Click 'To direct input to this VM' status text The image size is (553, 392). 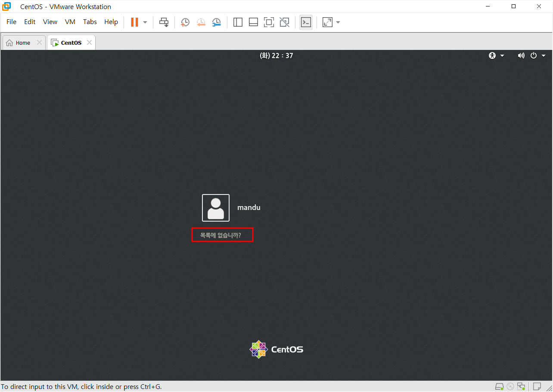[x=81, y=386]
